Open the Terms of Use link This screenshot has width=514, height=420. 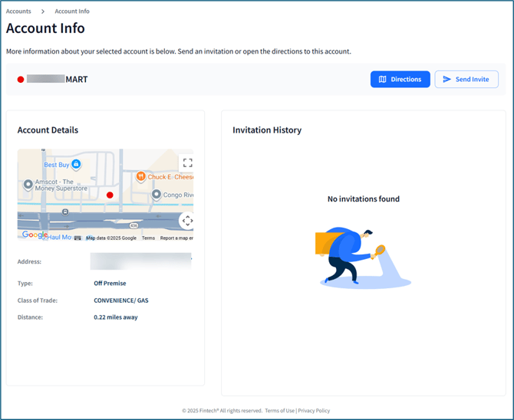(x=279, y=411)
